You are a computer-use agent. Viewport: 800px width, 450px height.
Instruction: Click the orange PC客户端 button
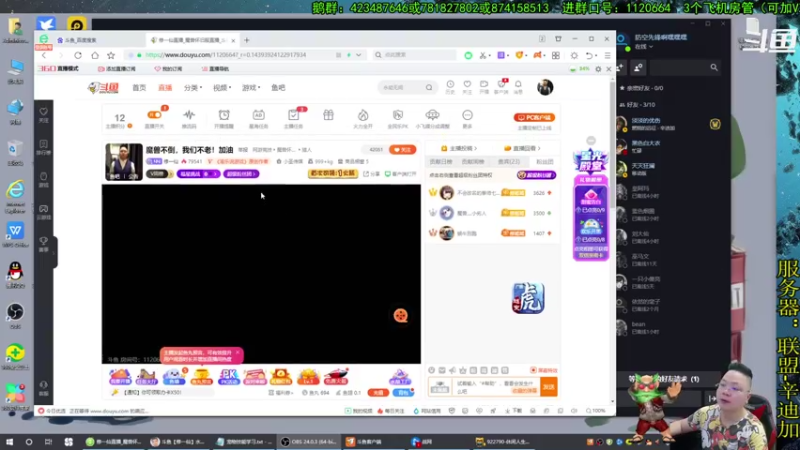pyautogui.click(x=534, y=117)
